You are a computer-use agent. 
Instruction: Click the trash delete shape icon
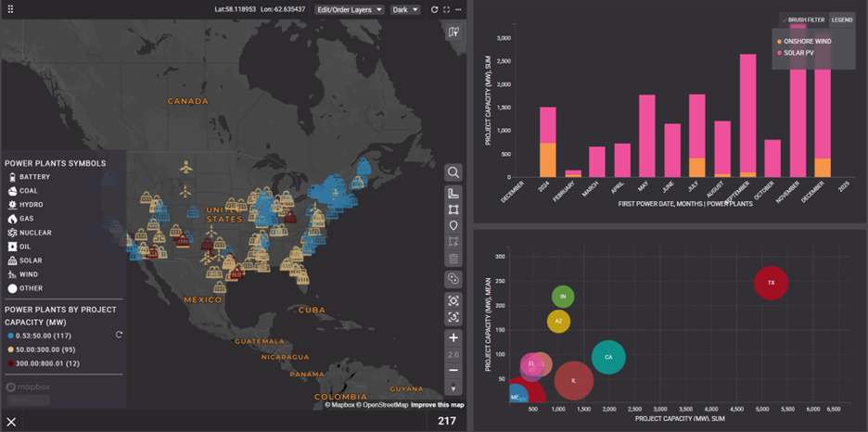click(x=453, y=260)
